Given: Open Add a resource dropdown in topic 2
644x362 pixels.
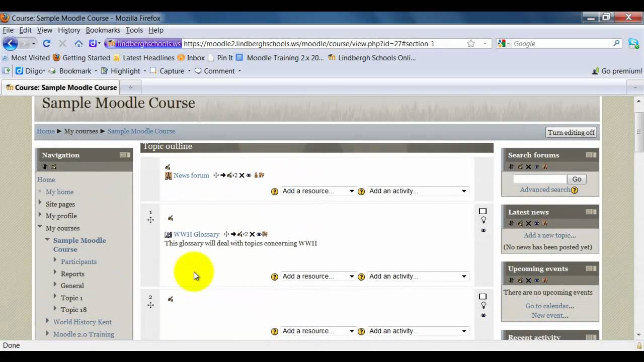Looking at the screenshot, I should click(318, 331).
